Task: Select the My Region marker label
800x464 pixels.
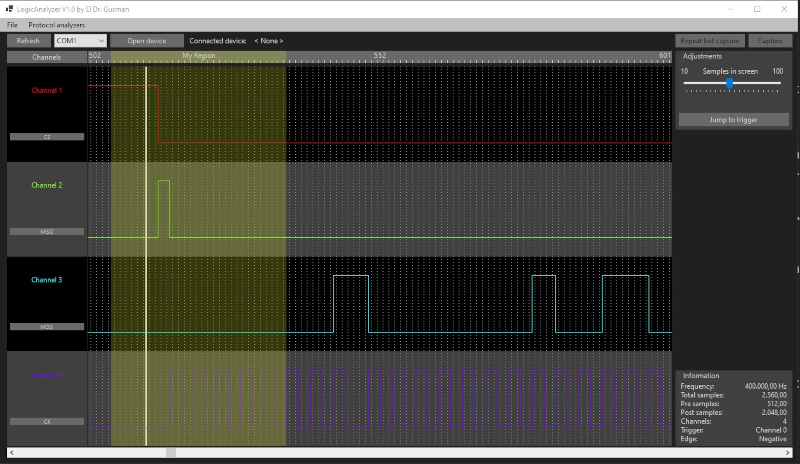Action: (x=199, y=57)
